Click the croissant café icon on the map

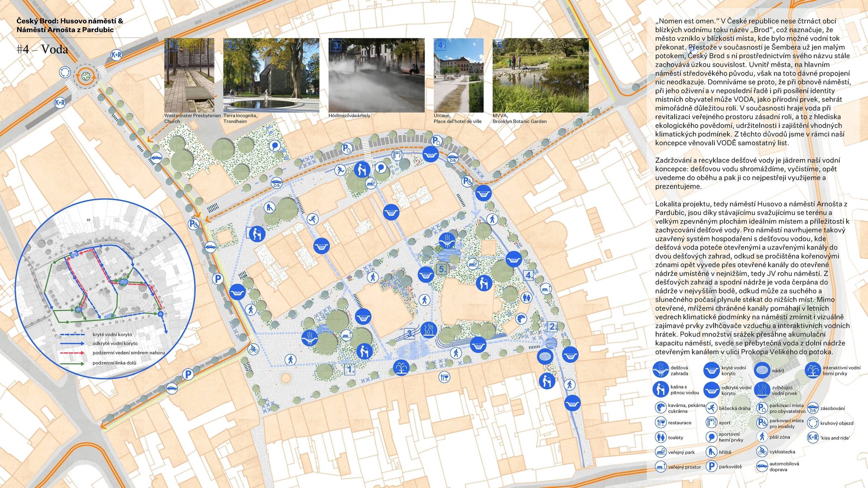point(521,318)
